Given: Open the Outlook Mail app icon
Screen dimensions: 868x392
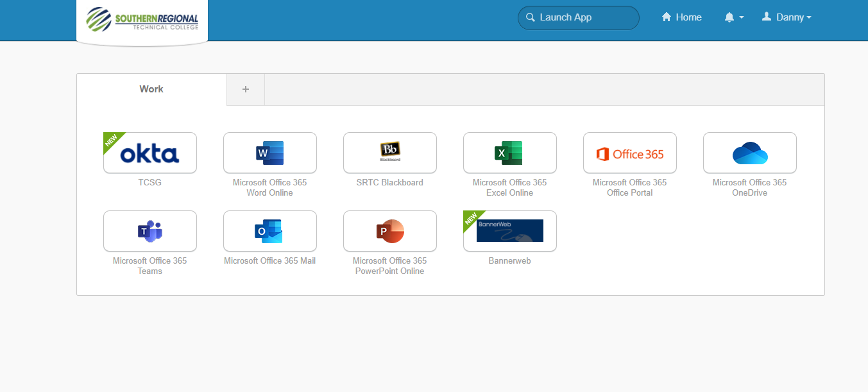Looking at the screenshot, I should (270, 231).
